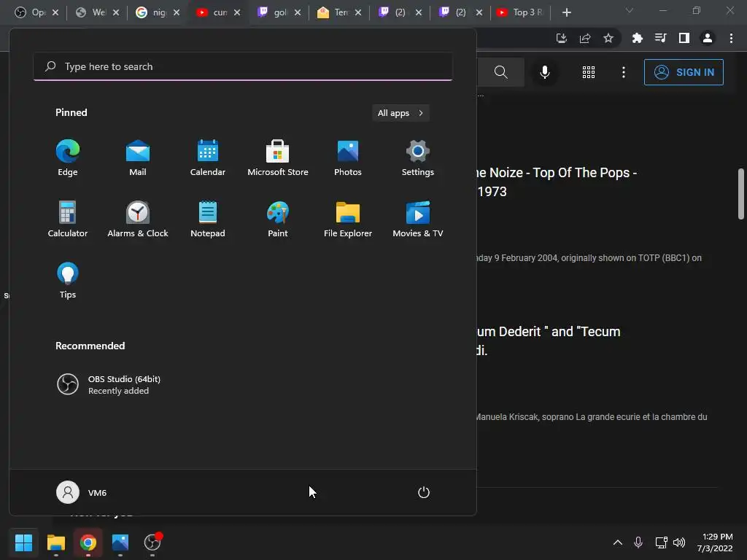Launch the Mail app
Image resolution: width=747 pixels, height=560 pixels.
(x=138, y=158)
